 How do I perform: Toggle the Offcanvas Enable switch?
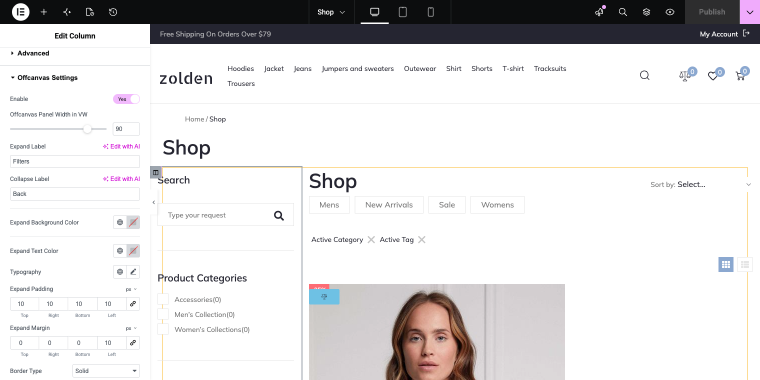click(x=127, y=99)
